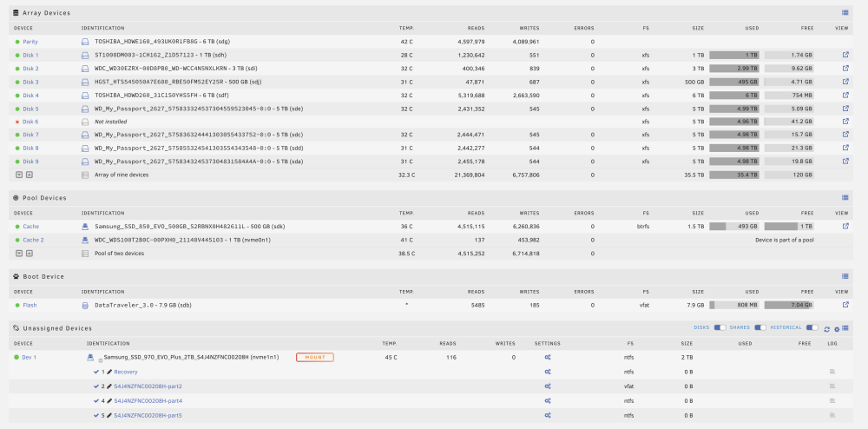Collapse Array Devices with the view toggle

[845, 12]
